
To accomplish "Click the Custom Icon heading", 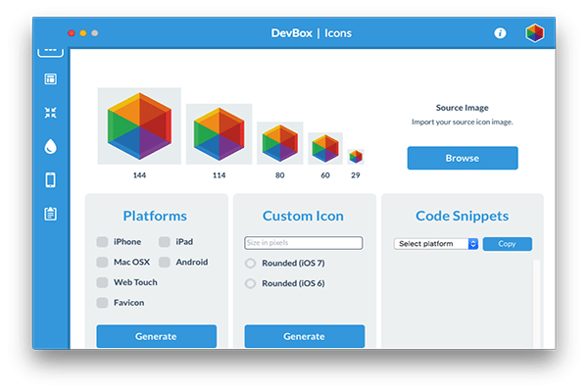I will [303, 216].
